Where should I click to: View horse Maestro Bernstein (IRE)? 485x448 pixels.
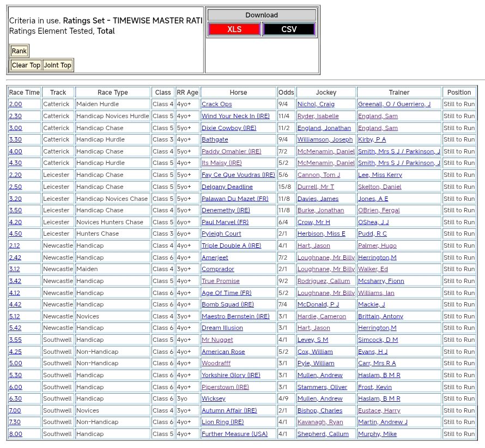235,317
